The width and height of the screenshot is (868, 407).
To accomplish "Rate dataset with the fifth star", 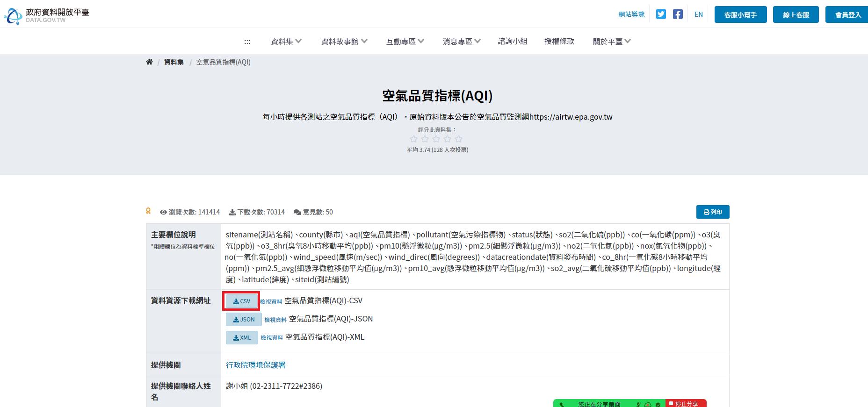I will coord(458,139).
